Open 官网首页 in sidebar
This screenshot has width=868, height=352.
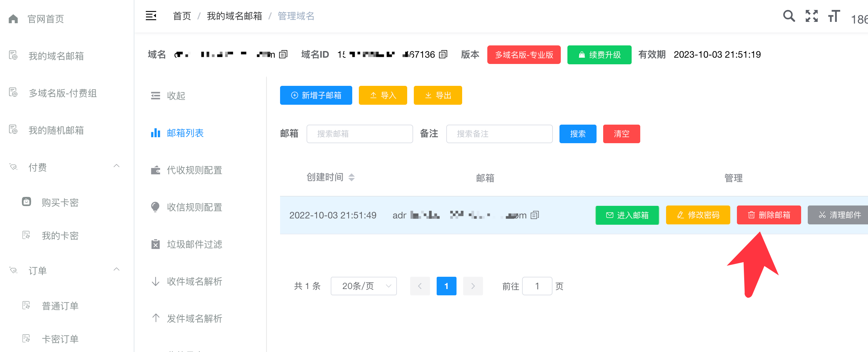[45, 19]
